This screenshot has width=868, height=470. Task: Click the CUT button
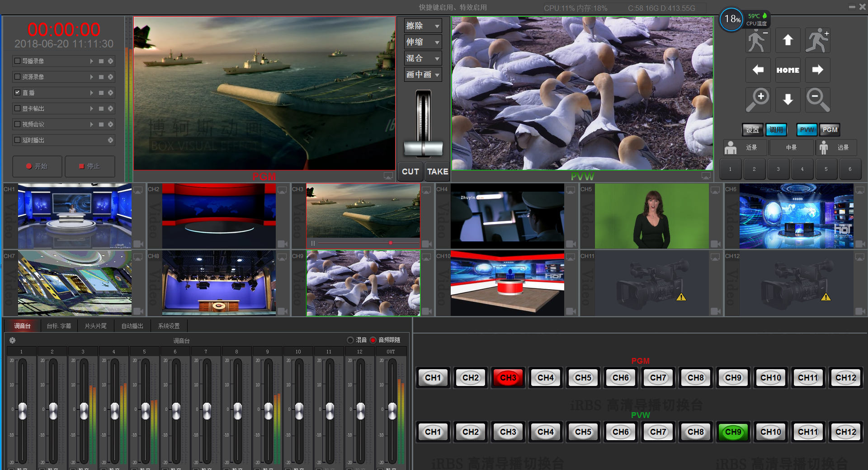pos(410,172)
